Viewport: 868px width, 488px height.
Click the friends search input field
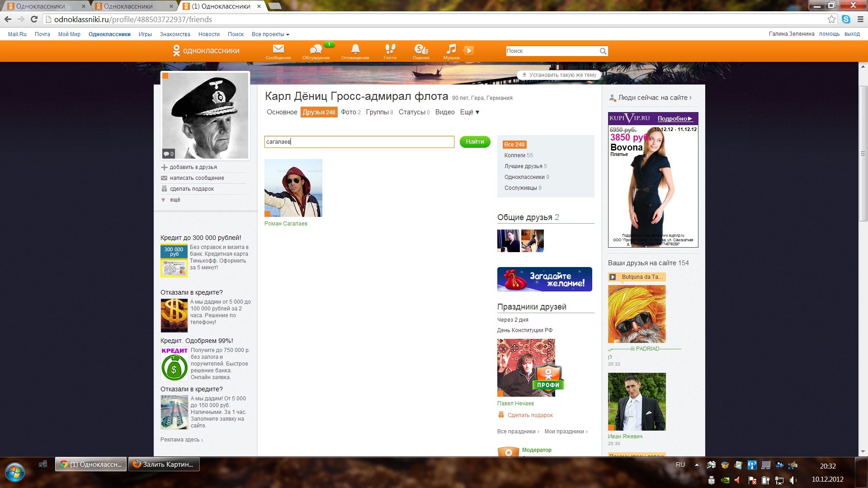(x=359, y=142)
